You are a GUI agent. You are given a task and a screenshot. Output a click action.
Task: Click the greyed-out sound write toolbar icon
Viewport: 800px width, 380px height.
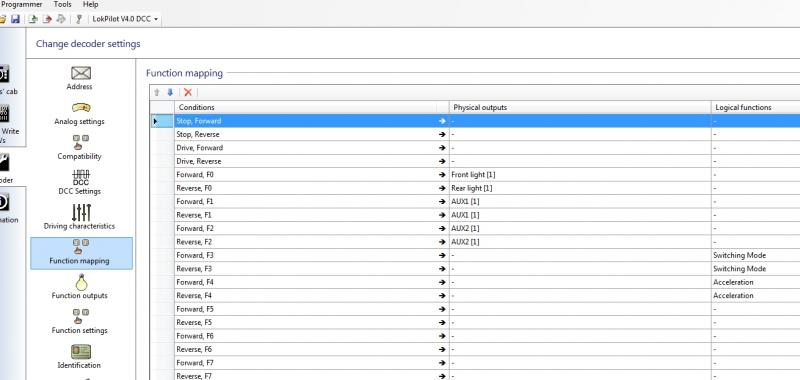61,19
